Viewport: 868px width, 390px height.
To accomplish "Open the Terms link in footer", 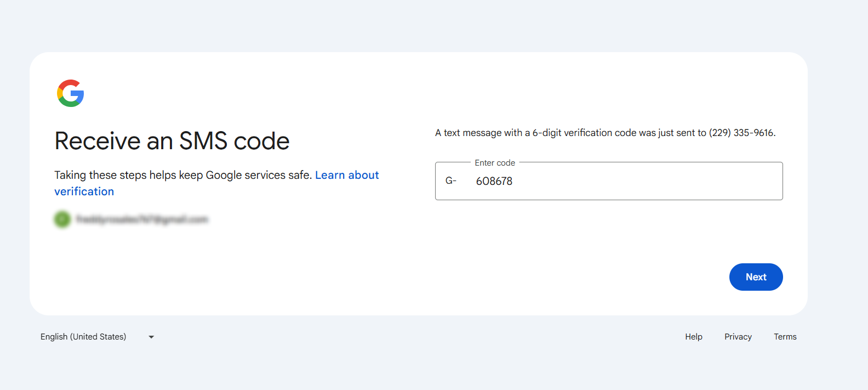I will 785,337.
